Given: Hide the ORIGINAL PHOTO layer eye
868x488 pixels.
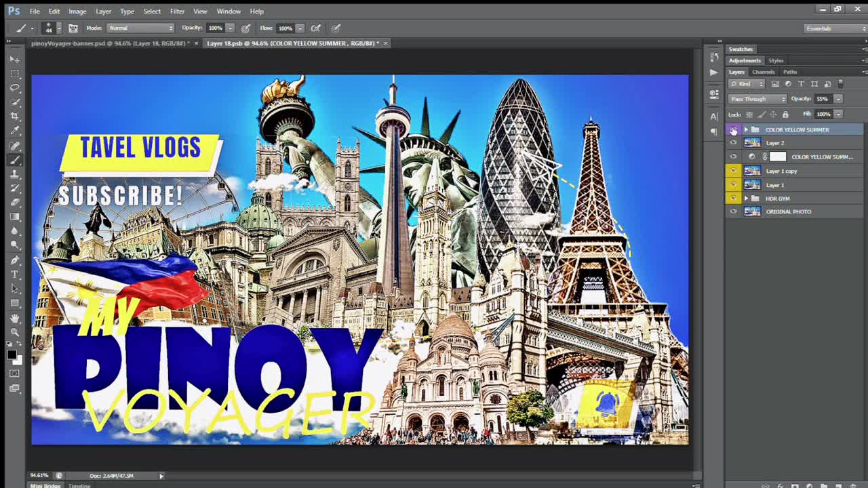Looking at the screenshot, I should 733,211.
